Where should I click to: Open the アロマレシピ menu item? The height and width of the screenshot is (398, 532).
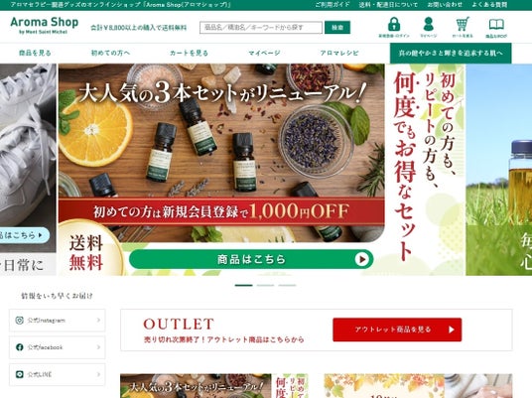coord(339,53)
